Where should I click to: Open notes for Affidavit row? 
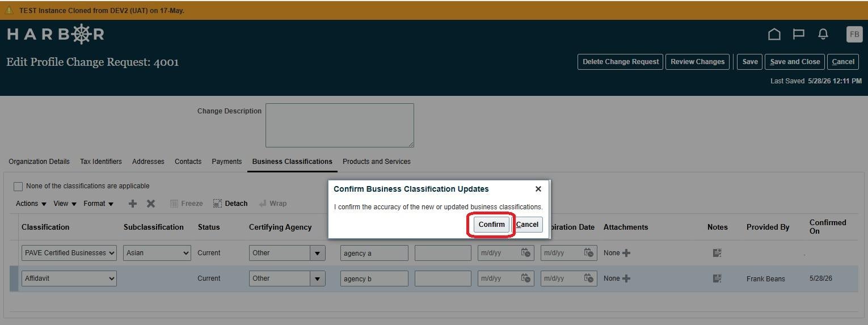pos(717,278)
